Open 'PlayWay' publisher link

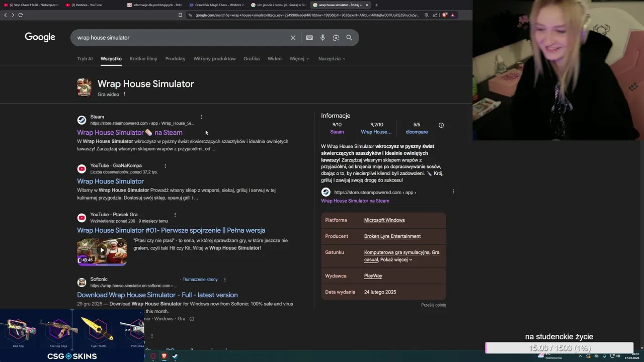[x=373, y=276]
